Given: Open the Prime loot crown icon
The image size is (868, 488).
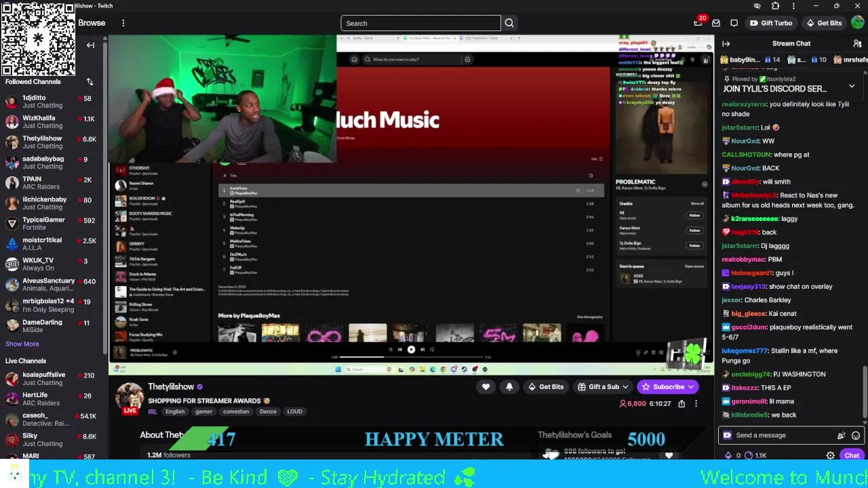Looking at the screenshot, I should (x=698, y=23).
